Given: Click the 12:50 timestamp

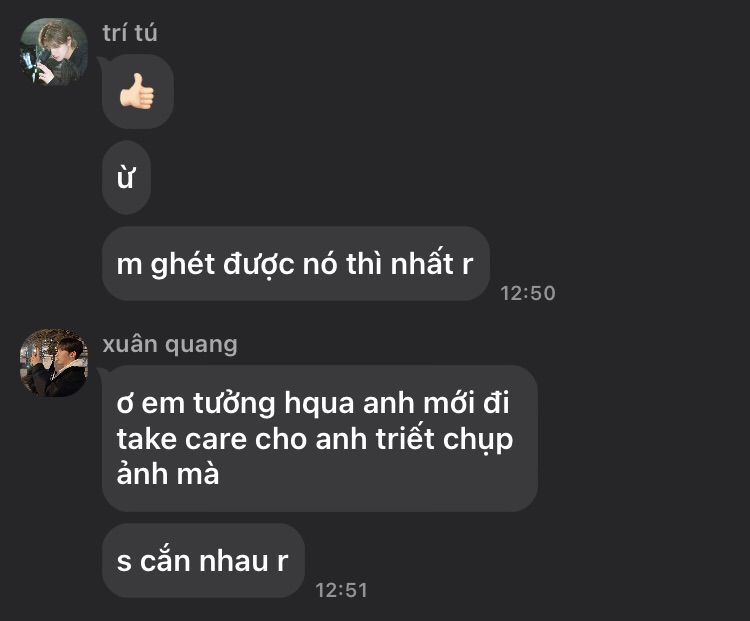Looking at the screenshot, I should [528, 293].
